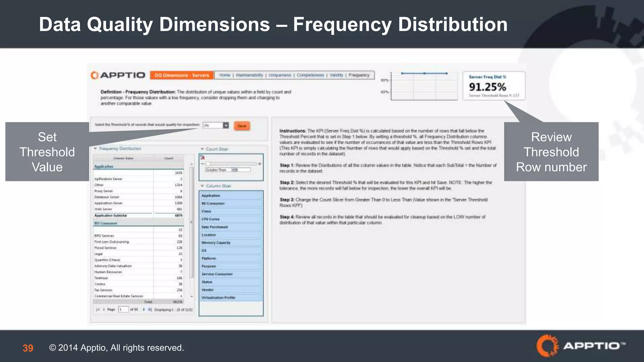Collapse the Frequency Distribution section
This screenshot has height=362, width=644.
click(95, 149)
